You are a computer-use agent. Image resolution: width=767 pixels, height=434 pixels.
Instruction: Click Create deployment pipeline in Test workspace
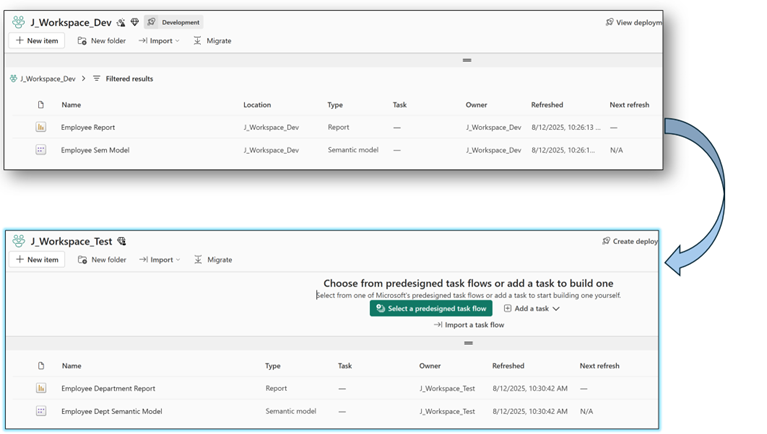point(631,241)
